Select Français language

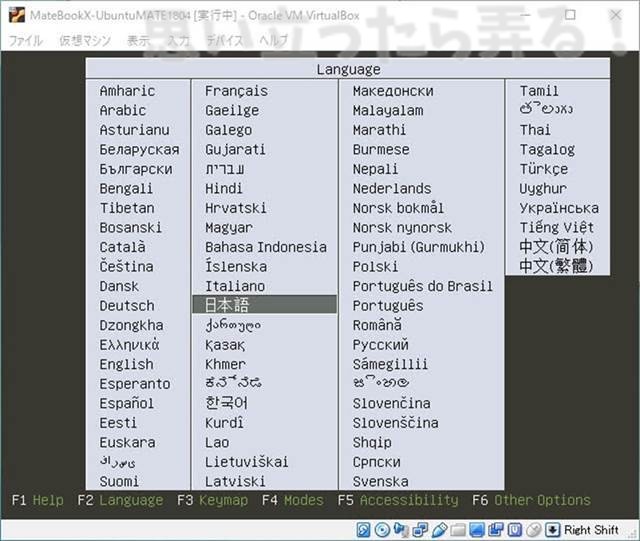[236, 91]
